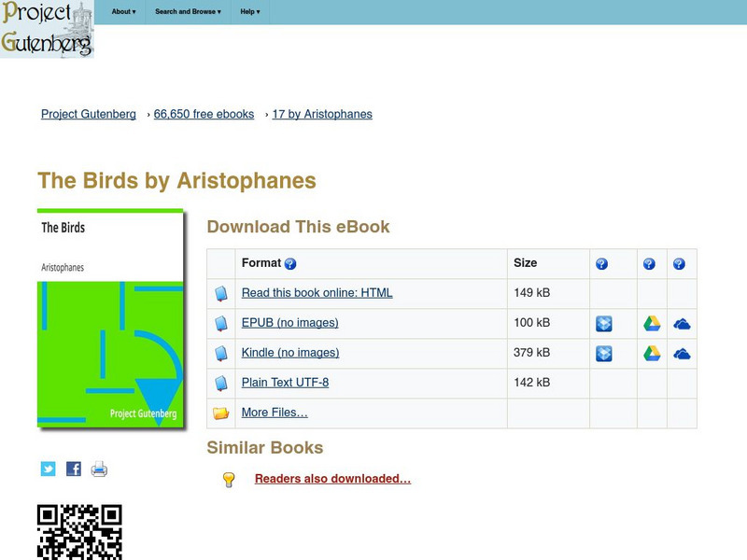Click the Download This eBook heading
The height and width of the screenshot is (560, 747).
(x=298, y=227)
